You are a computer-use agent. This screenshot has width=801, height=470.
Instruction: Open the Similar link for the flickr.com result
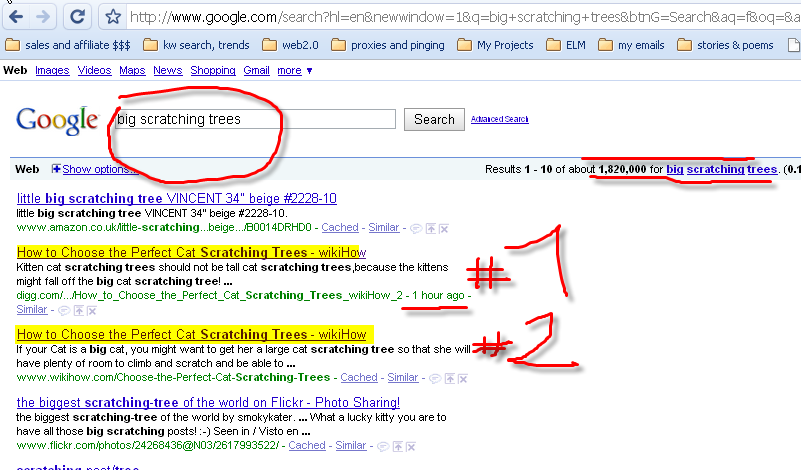click(350, 445)
